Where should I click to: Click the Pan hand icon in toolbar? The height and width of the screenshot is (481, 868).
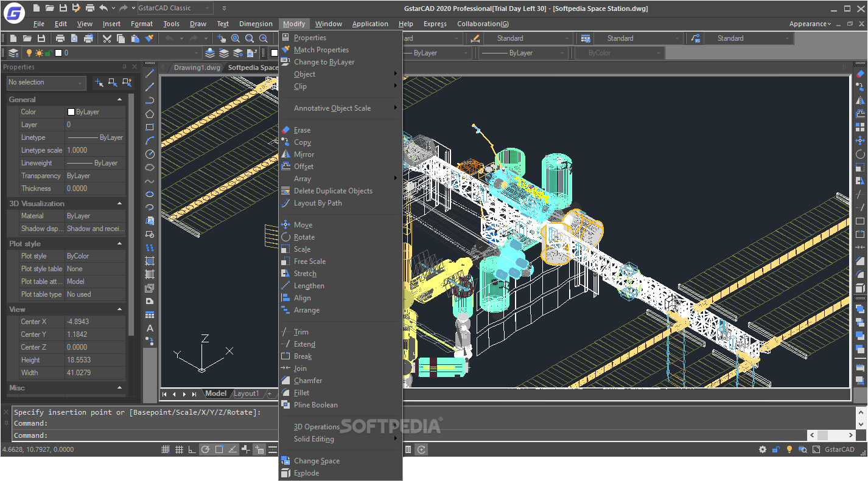[x=222, y=38]
